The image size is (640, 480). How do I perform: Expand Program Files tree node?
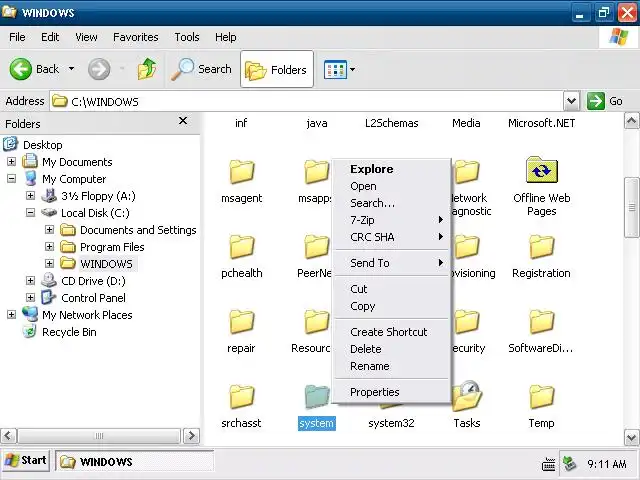tap(49, 247)
